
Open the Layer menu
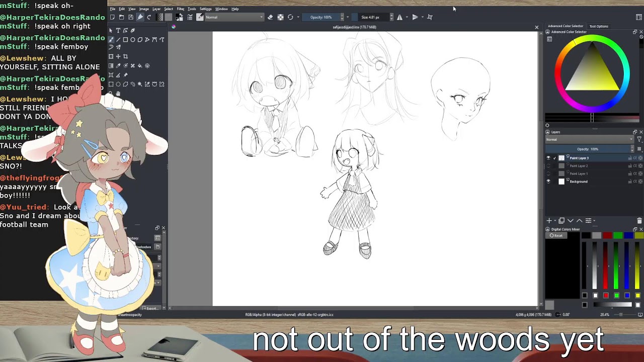coord(156,9)
